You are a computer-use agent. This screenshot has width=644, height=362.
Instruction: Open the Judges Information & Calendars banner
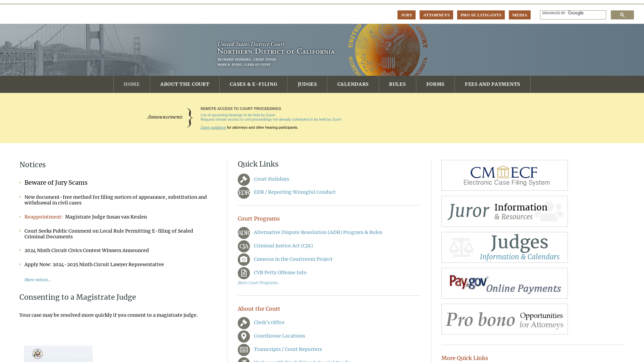[x=504, y=247]
